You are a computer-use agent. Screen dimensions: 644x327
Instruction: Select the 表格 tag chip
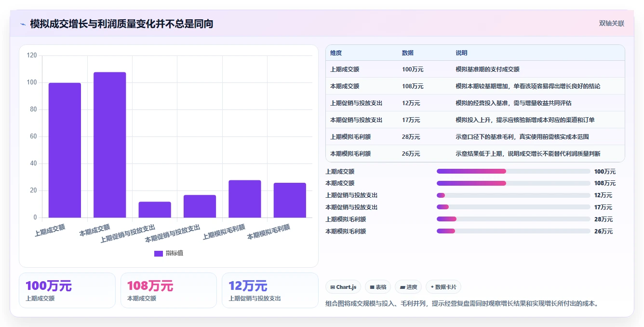pyautogui.click(x=378, y=287)
